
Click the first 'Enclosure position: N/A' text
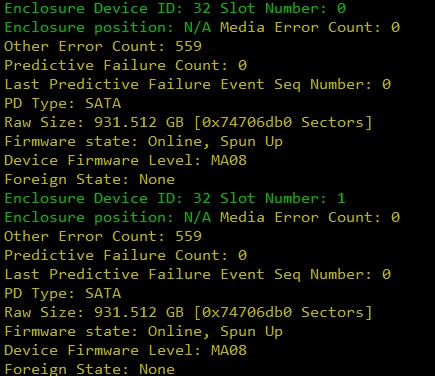[107, 27]
